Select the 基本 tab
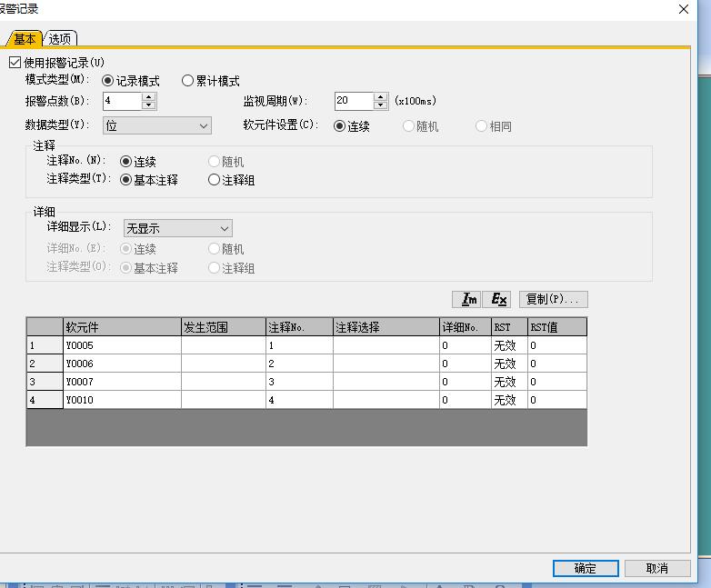 (x=25, y=39)
